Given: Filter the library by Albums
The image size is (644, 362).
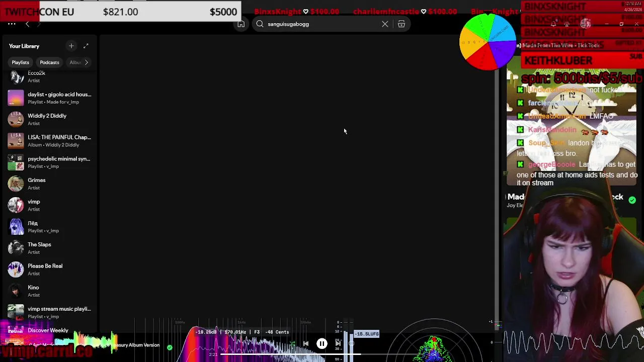Looking at the screenshot, I should (x=75, y=62).
